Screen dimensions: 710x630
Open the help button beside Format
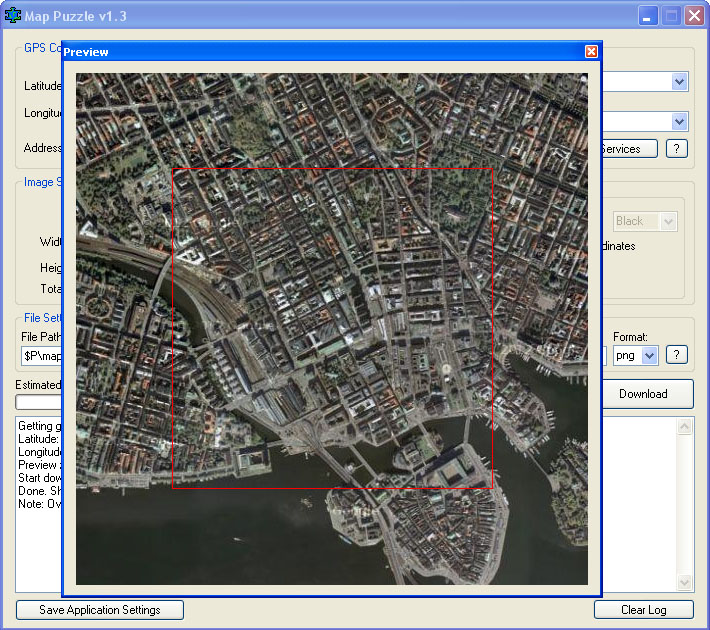(x=676, y=355)
